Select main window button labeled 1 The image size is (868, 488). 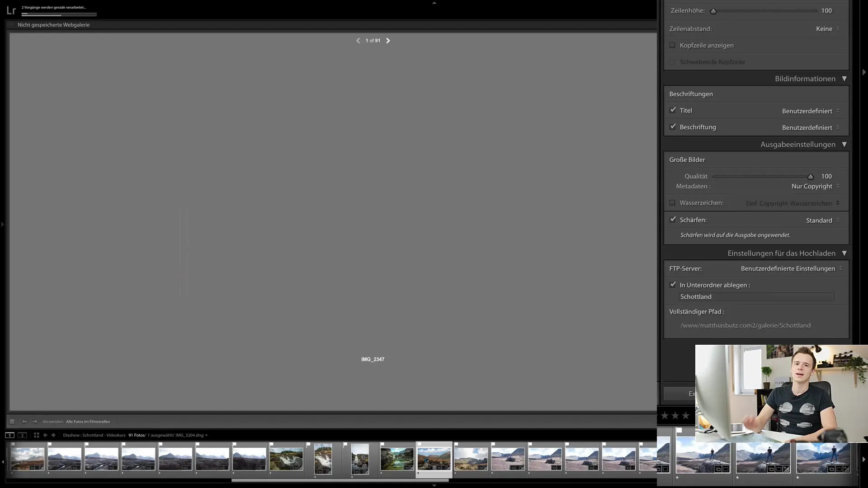(x=9, y=435)
